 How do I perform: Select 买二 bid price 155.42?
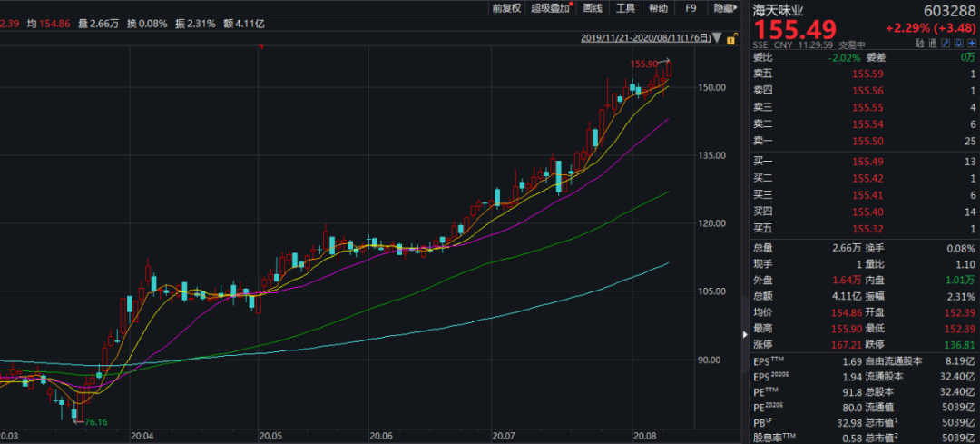868,179
